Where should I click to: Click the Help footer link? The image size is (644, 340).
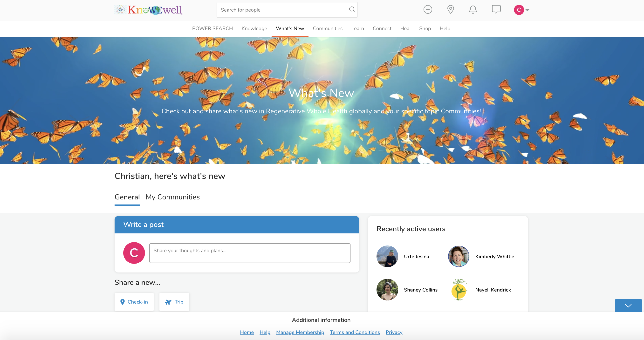[x=265, y=332]
